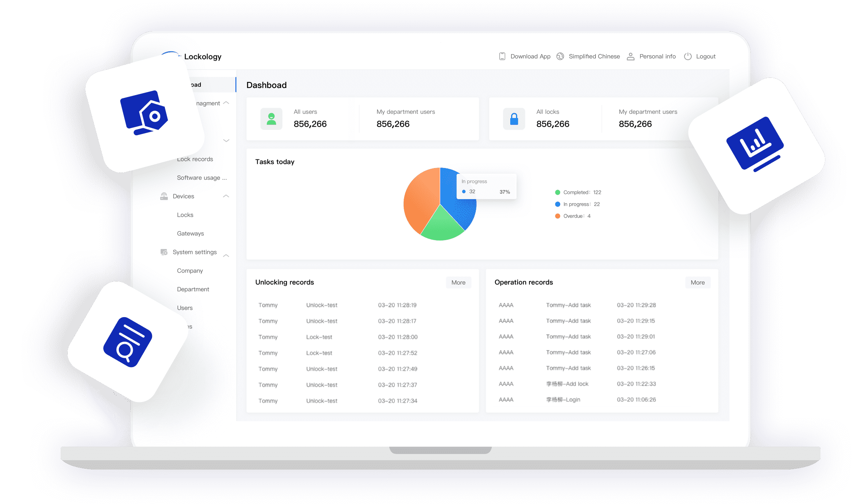Click the System settings sidebar icon
Screen dimensions: 868x504
pyautogui.click(x=164, y=252)
